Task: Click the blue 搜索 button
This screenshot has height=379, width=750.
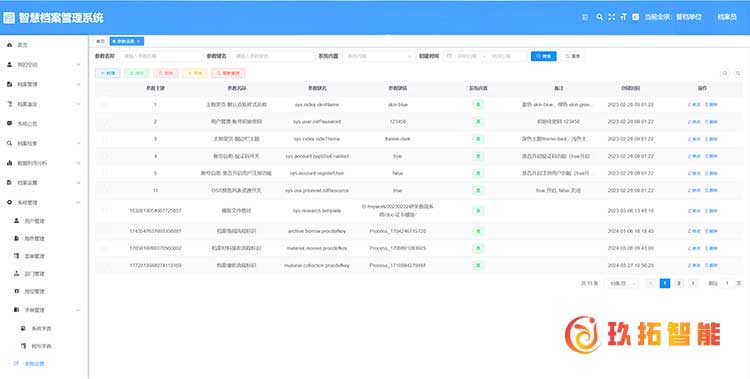Action: 544,56
